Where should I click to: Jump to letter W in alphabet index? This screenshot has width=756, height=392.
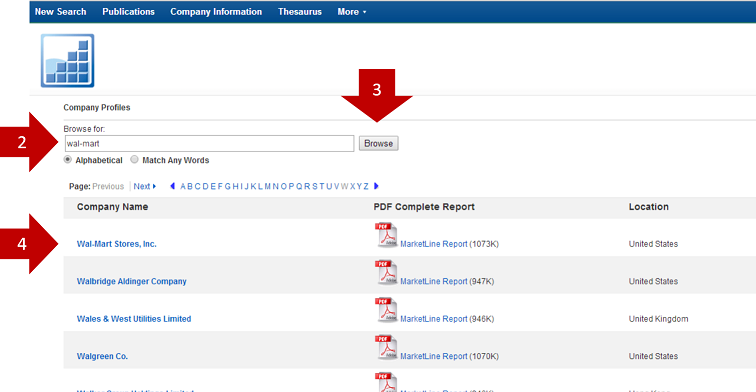tap(344, 186)
